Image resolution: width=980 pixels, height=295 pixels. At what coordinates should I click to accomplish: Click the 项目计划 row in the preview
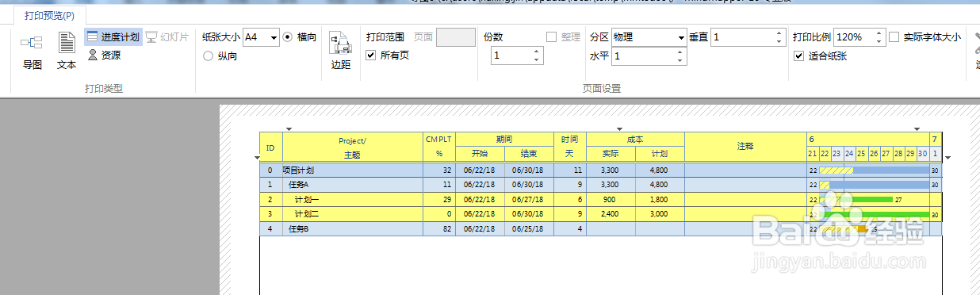point(600,170)
